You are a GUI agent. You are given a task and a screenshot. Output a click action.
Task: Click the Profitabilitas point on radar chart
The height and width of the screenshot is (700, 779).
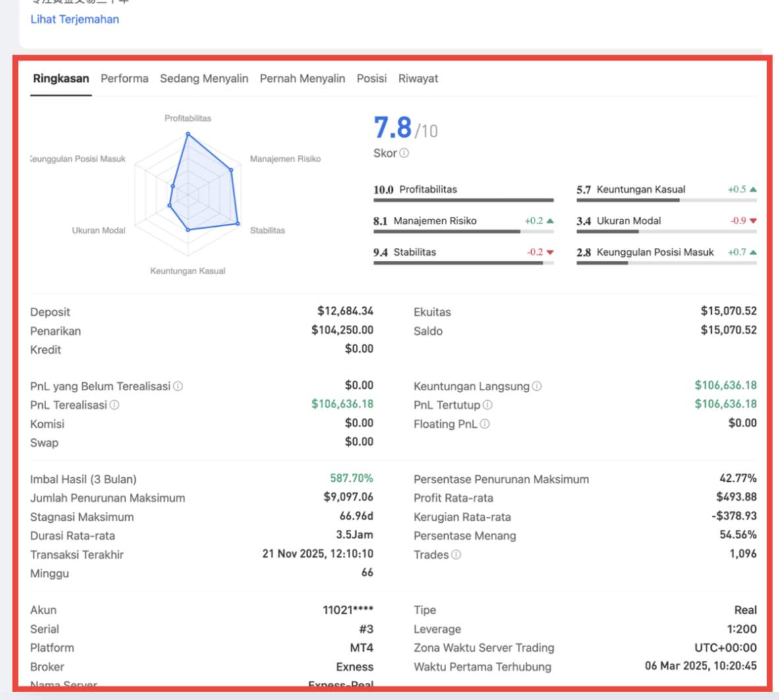pos(188,134)
